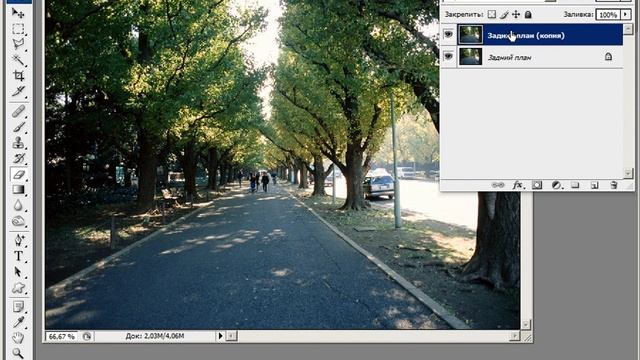Viewport: 640px width, 360px height.
Task: Click the Задний план (копия) layer thumbnail
Action: [470, 35]
